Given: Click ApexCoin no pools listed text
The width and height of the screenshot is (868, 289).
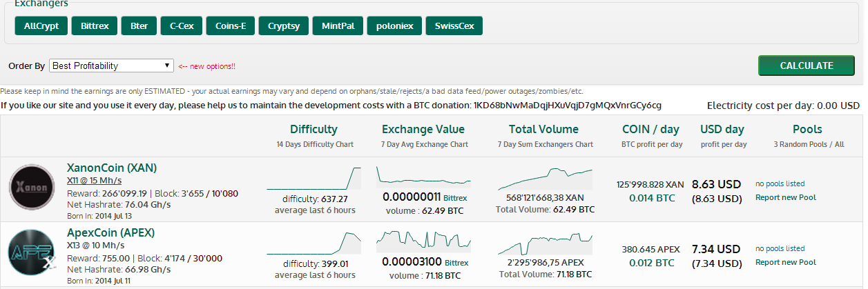Looking at the screenshot, I should 780,248.
